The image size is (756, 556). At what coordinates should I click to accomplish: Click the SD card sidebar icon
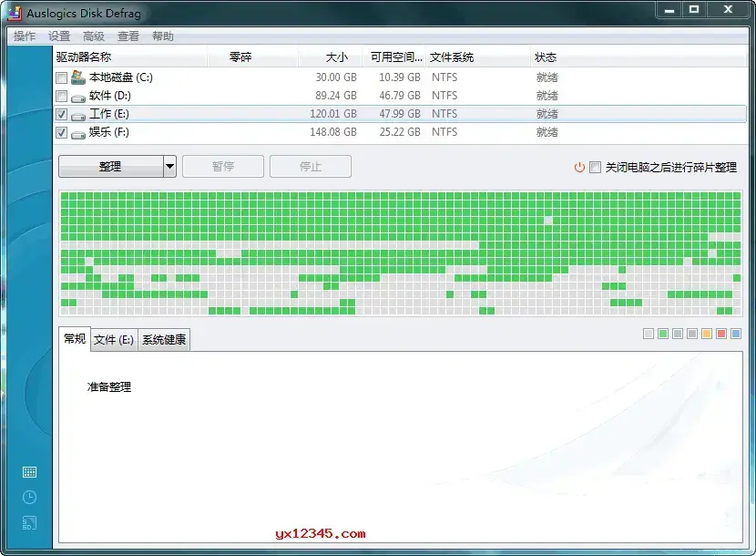point(29,523)
